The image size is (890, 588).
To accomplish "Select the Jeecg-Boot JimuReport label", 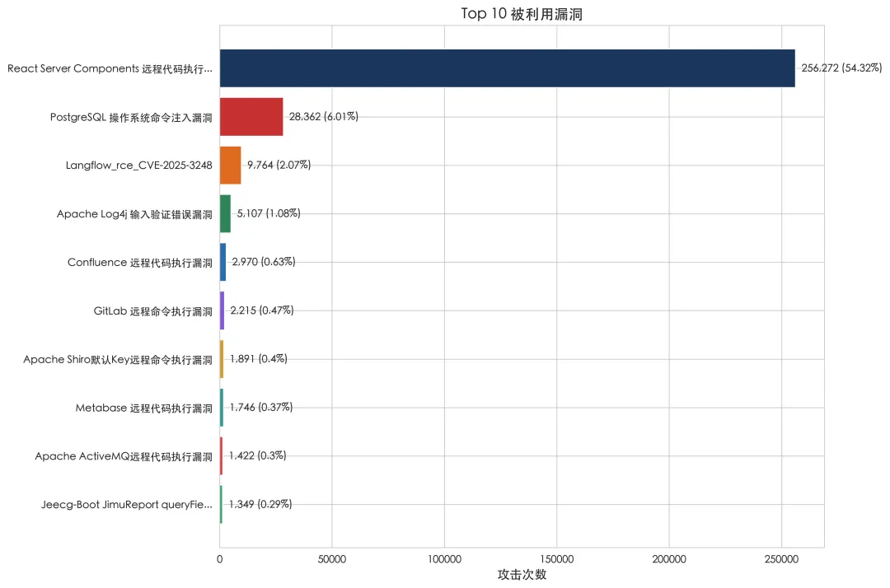I will (127, 505).
